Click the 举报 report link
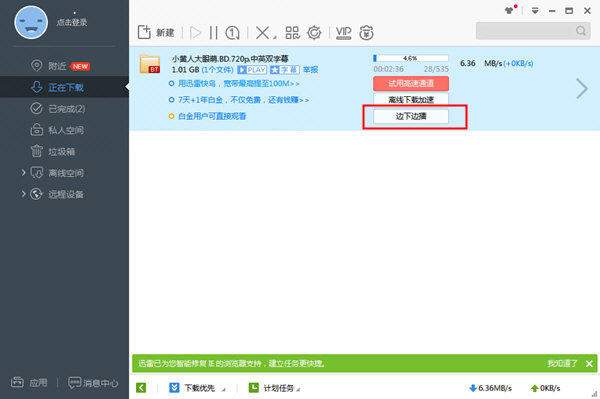 tap(310, 70)
